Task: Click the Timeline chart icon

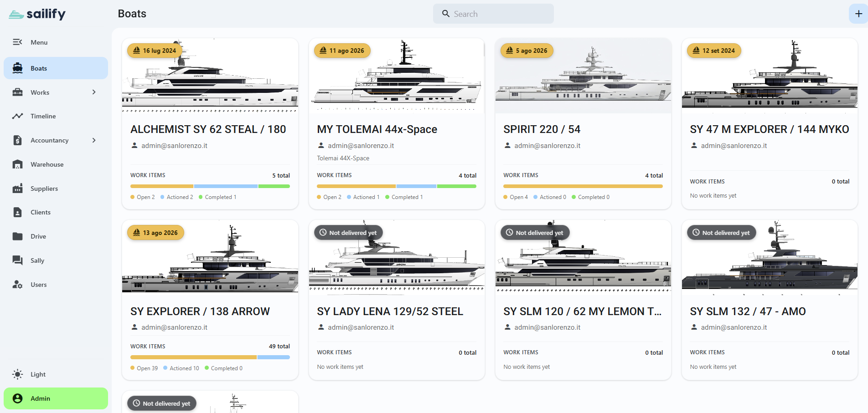Action: click(x=17, y=116)
